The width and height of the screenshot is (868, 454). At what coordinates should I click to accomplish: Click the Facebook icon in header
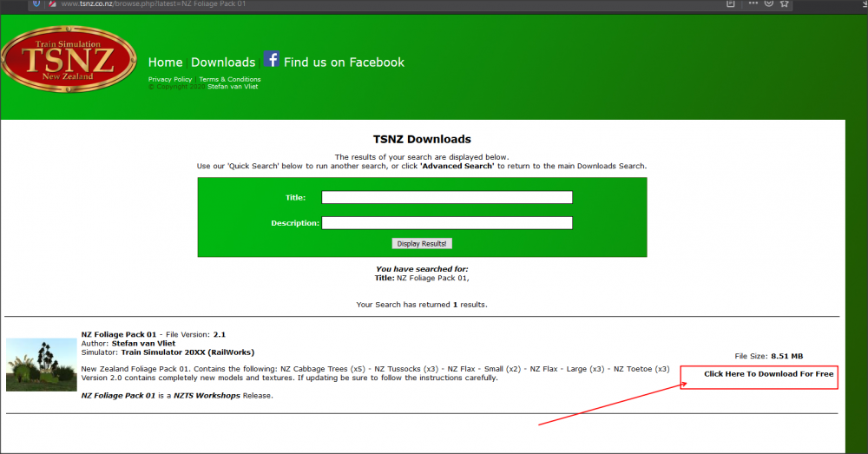click(272, 60)
